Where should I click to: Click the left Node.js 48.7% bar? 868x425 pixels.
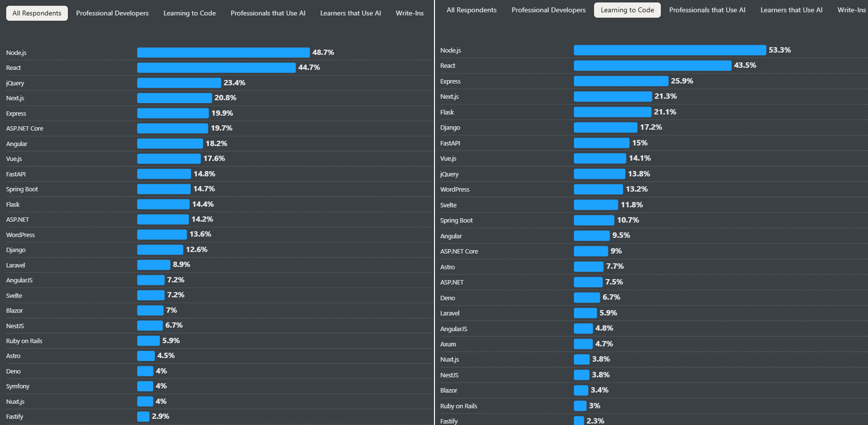pos(223,53)
